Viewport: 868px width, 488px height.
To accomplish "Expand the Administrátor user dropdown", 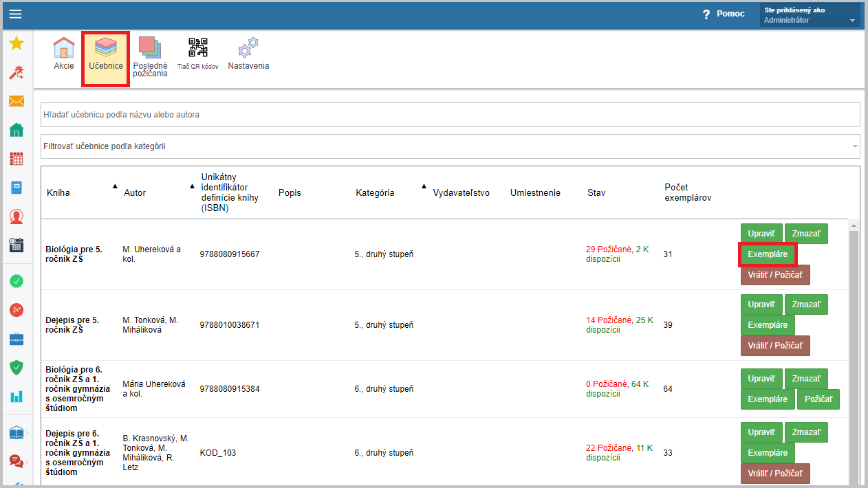I will coord(810,14).
